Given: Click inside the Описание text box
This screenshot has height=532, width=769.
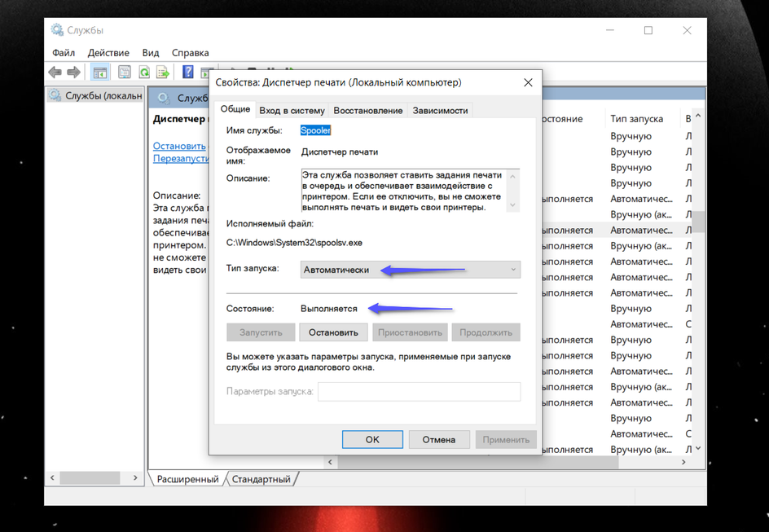Looking at the screenshot, I should [x=403, y=191].
